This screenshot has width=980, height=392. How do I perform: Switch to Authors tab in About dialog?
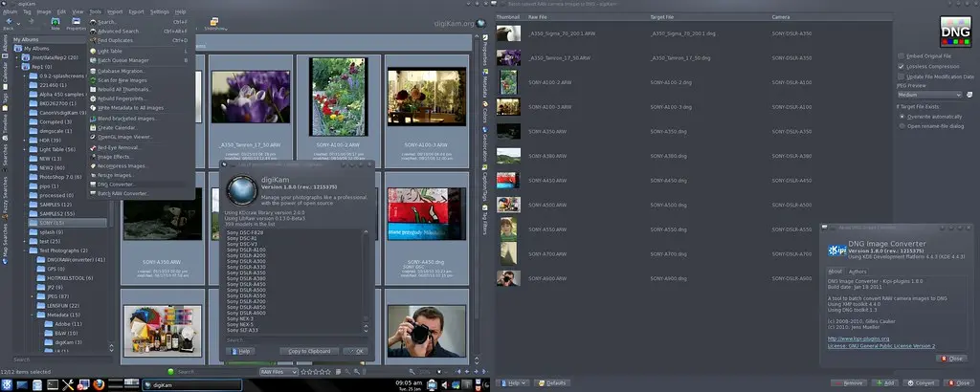857,272
